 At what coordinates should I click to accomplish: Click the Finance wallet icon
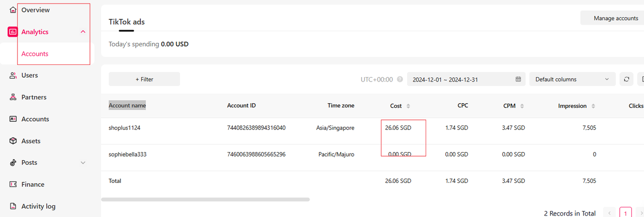click(x=13, y=184)
